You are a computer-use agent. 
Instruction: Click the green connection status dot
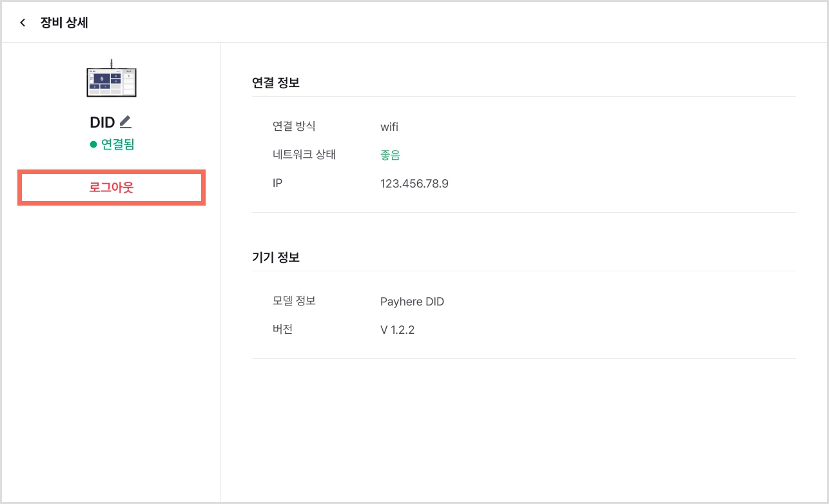tap(93, 144)
